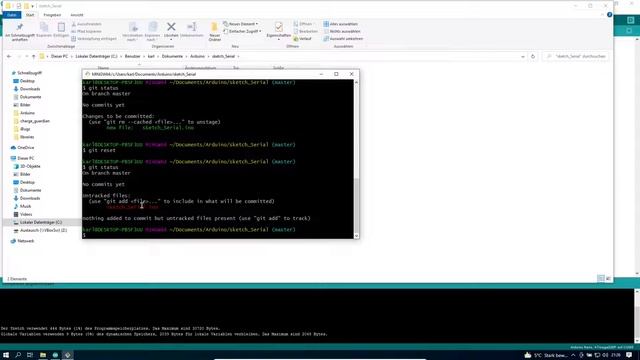Click the Arduino IDE taskbar icon
640x360 pixels.
click(55, 355)
